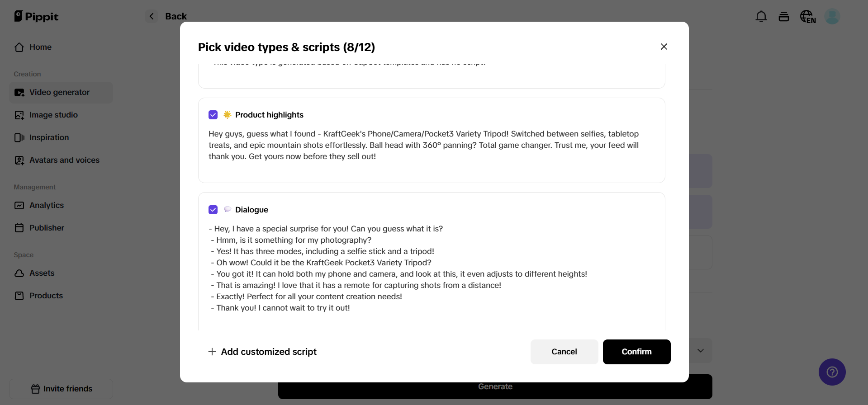The image size is (868, 405).
Task: Expand the dropdown chevron beside the dialog
Action: pos(701,351)
